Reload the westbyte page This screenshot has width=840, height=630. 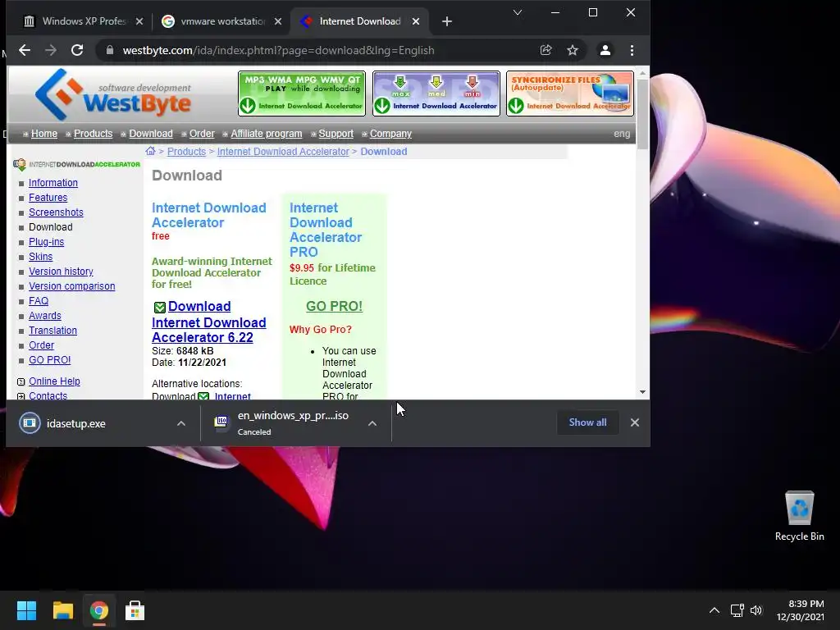tap(77, 50)
